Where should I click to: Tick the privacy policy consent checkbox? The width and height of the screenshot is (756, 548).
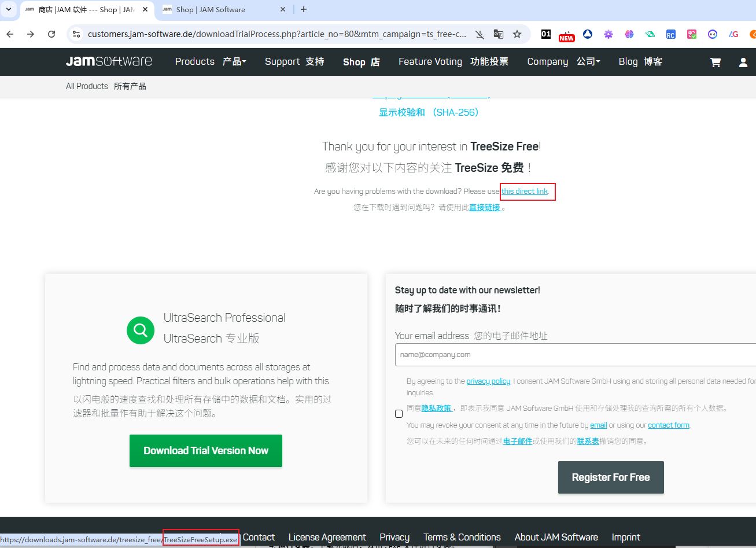pyautogui.click(x=399, y=414)
